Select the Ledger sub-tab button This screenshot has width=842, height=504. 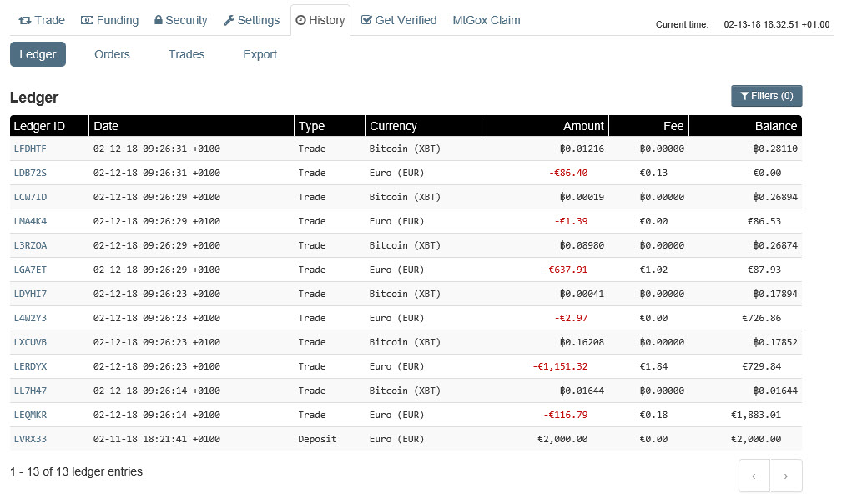tap(38, 54)
